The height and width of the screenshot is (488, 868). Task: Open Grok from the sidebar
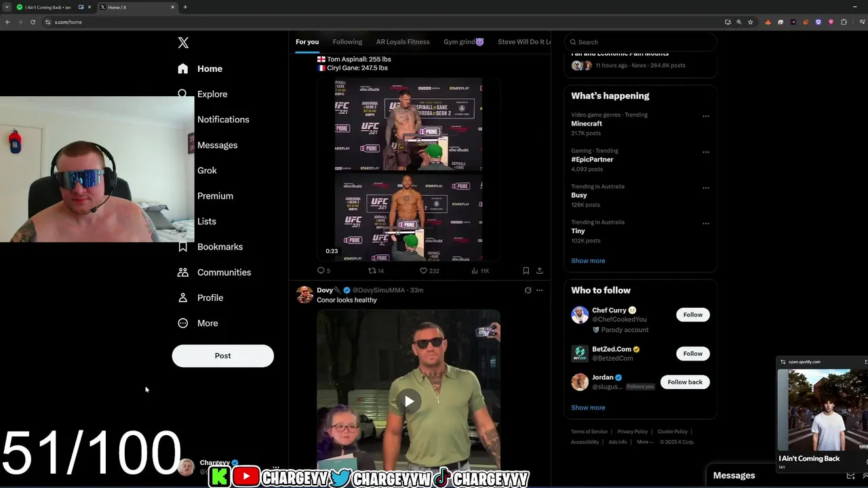coord(207,170)
